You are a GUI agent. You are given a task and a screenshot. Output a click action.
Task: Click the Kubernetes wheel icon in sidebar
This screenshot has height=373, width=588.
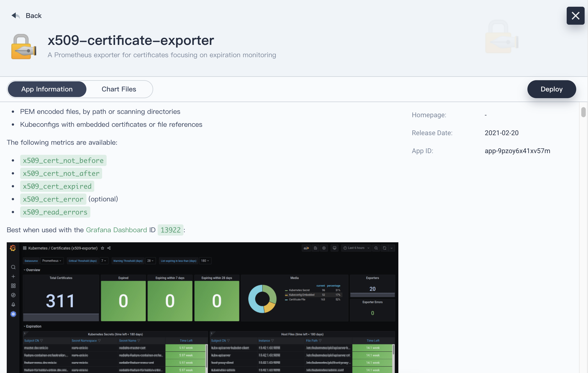[x=13, y=314]
